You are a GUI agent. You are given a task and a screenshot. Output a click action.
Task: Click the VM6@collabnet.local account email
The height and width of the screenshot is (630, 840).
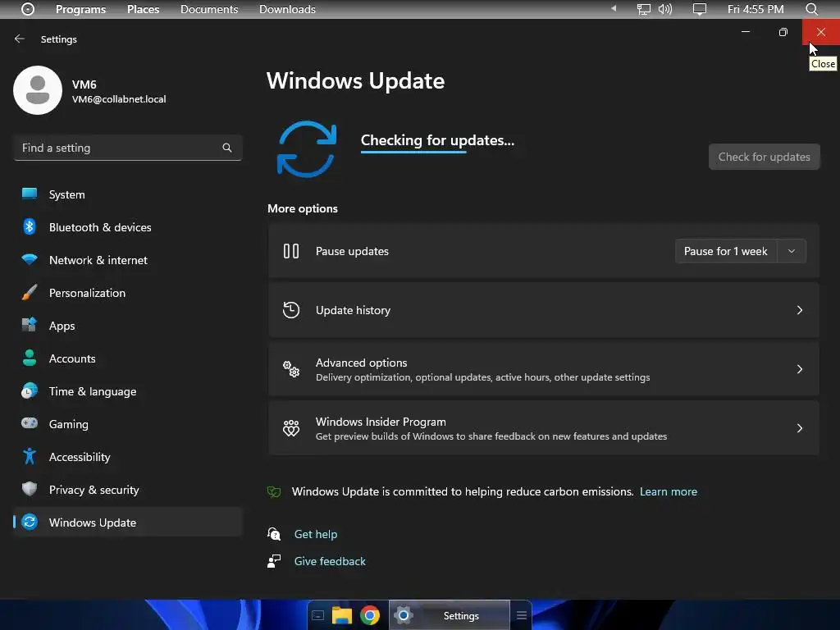[x=119, y=99]
